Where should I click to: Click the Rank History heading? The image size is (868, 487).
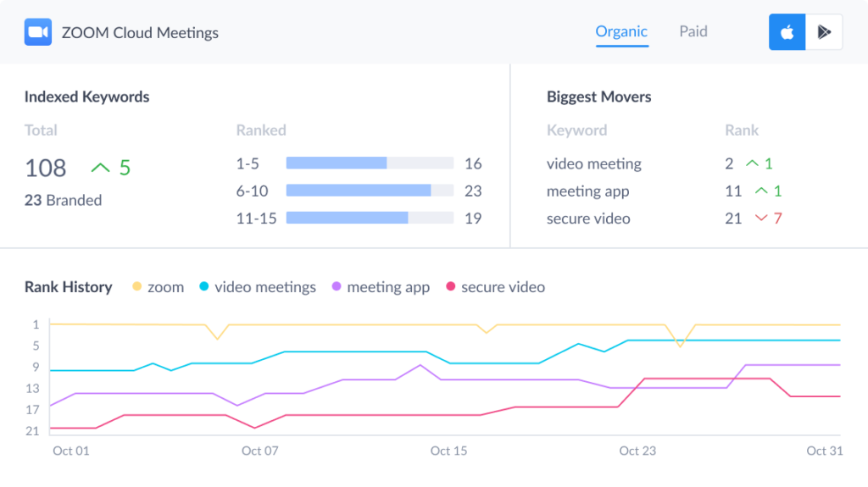[68, 286]
